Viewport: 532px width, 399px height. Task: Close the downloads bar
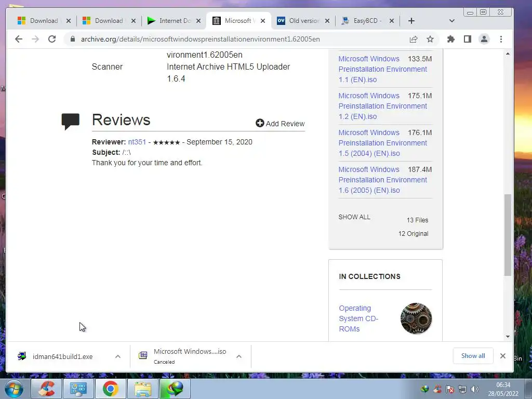503,356
